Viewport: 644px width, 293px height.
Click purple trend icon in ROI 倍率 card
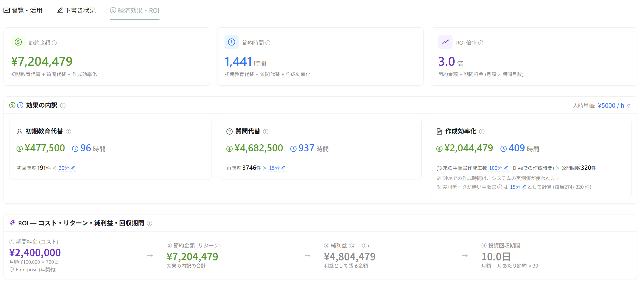(x=445, y=42)
